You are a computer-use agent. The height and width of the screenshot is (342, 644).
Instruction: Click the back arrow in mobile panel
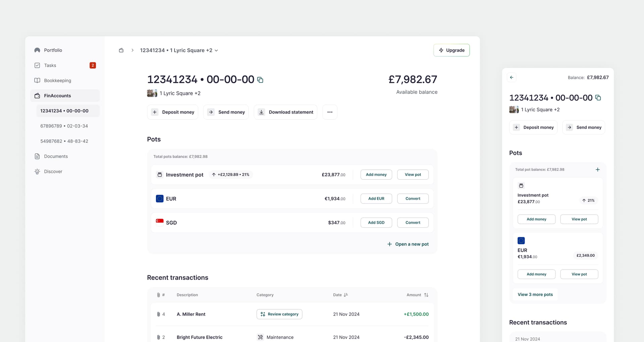click(x=512, y=77)
